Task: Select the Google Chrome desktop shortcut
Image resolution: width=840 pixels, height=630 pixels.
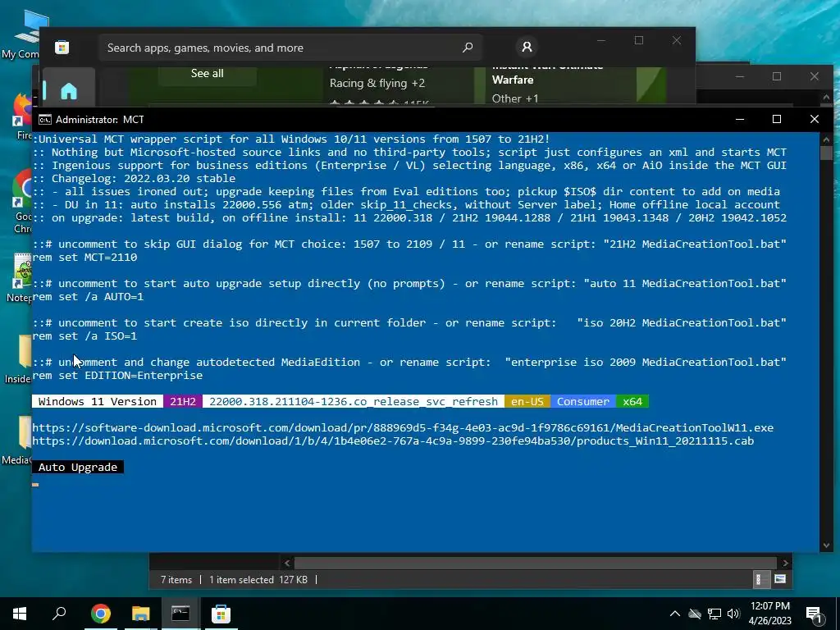Action: point(22,201)
